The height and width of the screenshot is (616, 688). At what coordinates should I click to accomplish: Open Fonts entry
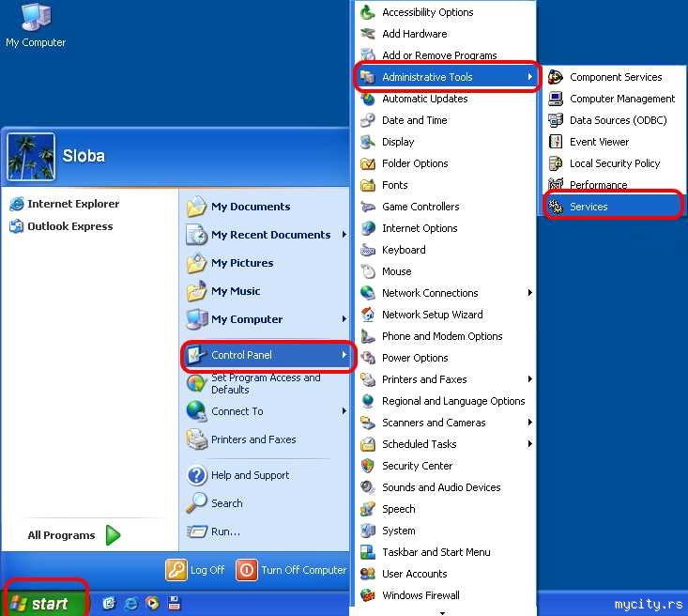point(445,185)
